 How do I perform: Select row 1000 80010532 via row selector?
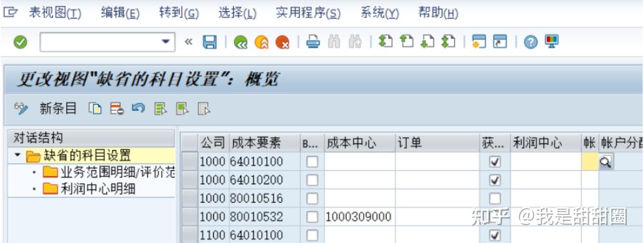coord(190,217)
